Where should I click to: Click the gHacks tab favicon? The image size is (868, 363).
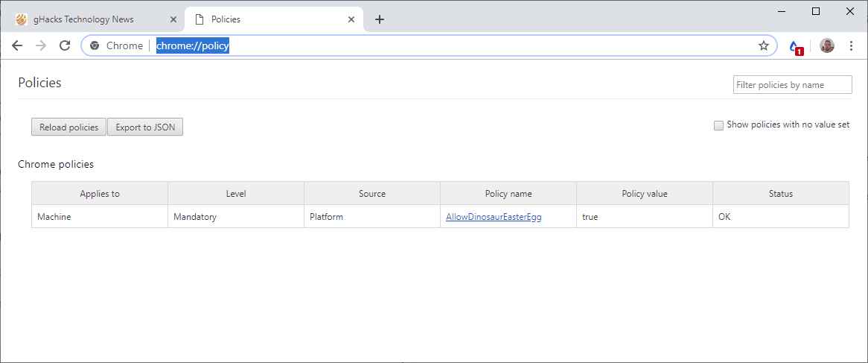click(21, 19)
